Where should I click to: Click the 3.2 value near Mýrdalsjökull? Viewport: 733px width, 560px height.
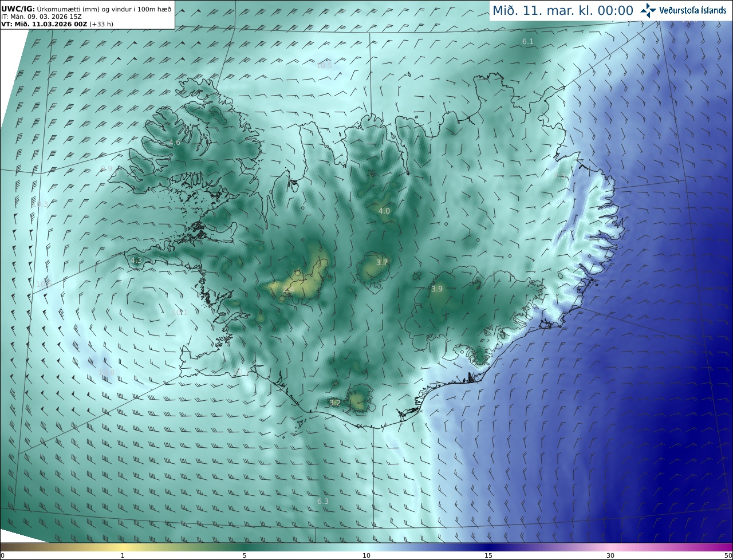pos(335,403)
